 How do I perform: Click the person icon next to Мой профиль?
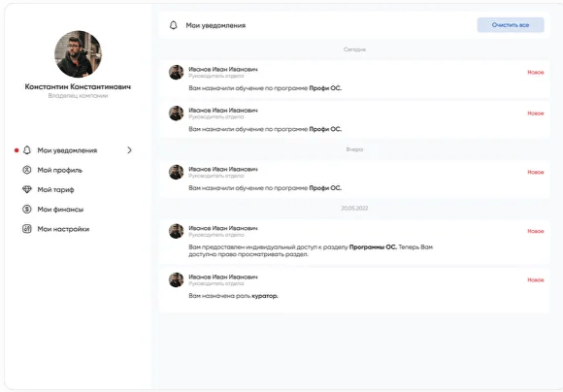pyautogui.click(x=27, y=170)
